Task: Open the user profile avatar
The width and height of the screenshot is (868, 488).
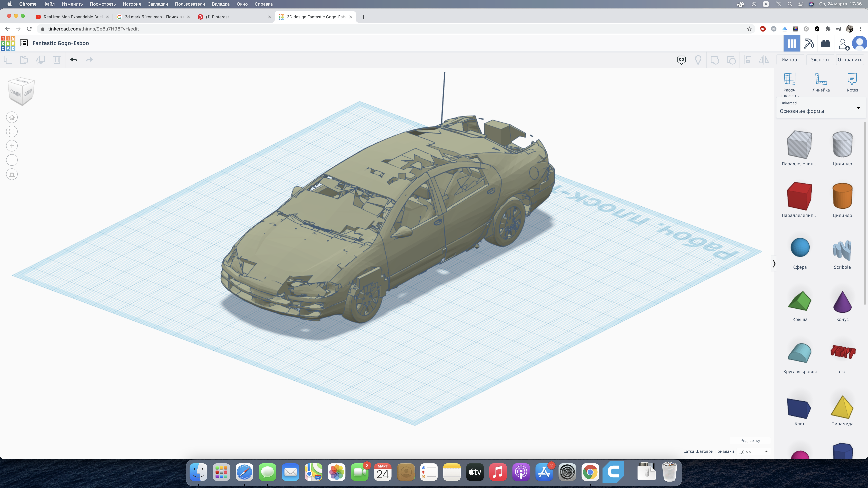Action: (x=860, y=43)
